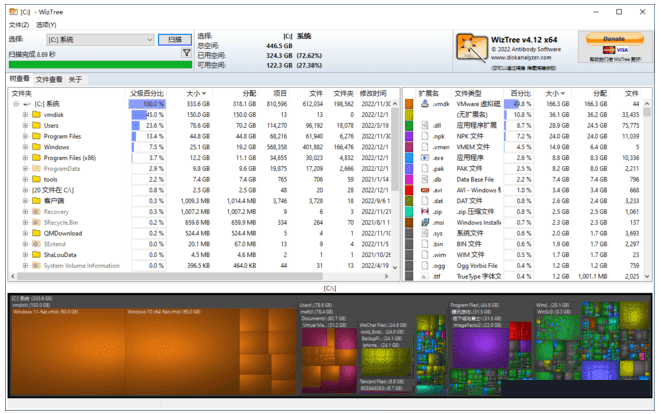Switch to the 关于 tab
Screen dimensions: 662x414
tap(75, 78)
